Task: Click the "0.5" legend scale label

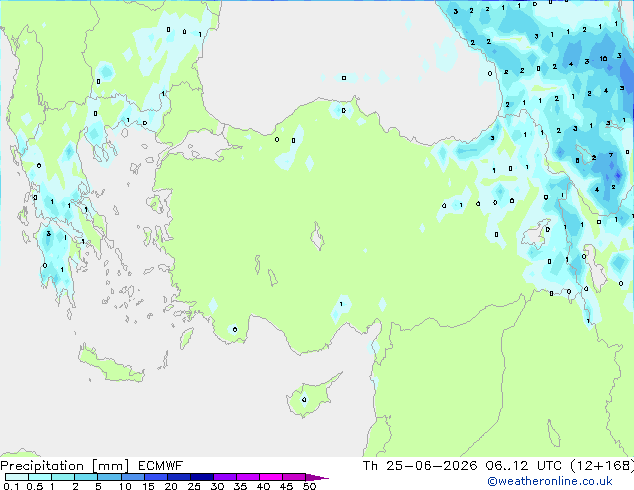Action: [x=35, y=486]
